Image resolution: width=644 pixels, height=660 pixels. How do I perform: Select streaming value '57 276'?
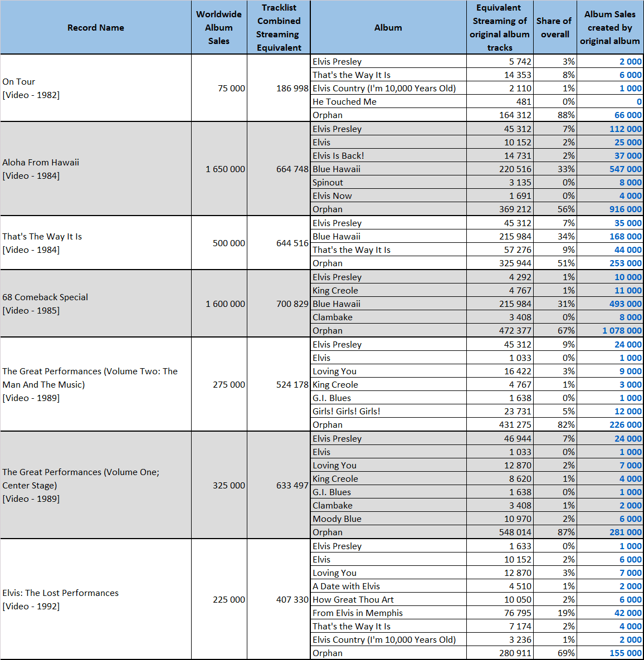[518, 250]
